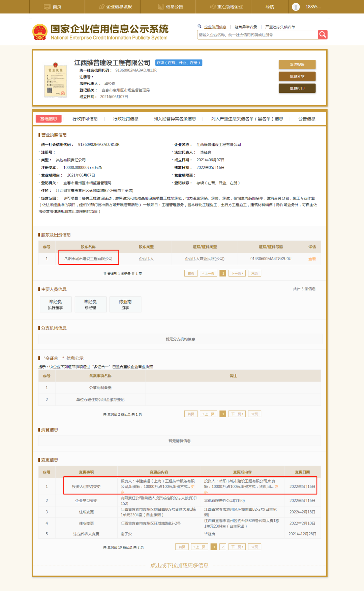Click the 投资人(股权)变更 cell

point(86,486)
